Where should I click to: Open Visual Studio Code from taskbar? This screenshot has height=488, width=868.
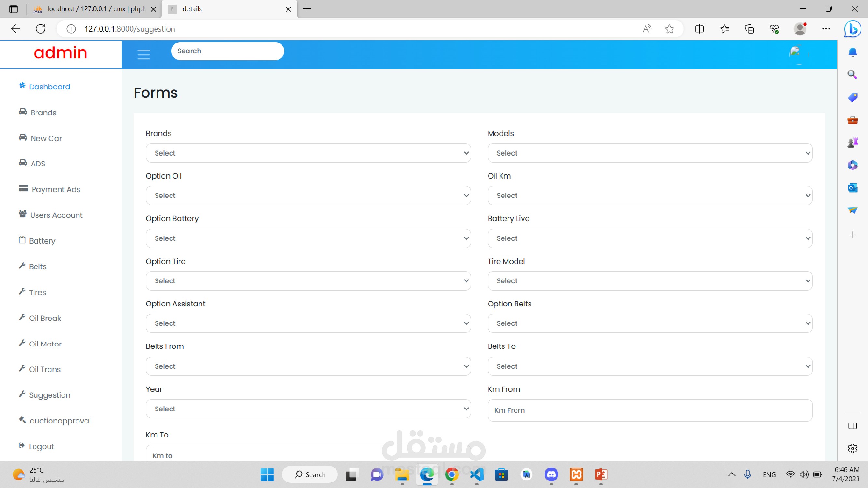[x=476, y=475]
